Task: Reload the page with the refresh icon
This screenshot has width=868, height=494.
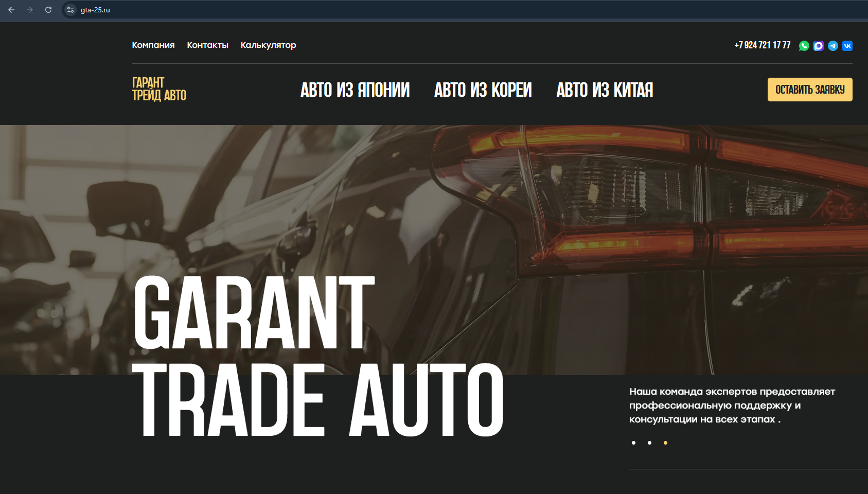Action: click(48, 10)
